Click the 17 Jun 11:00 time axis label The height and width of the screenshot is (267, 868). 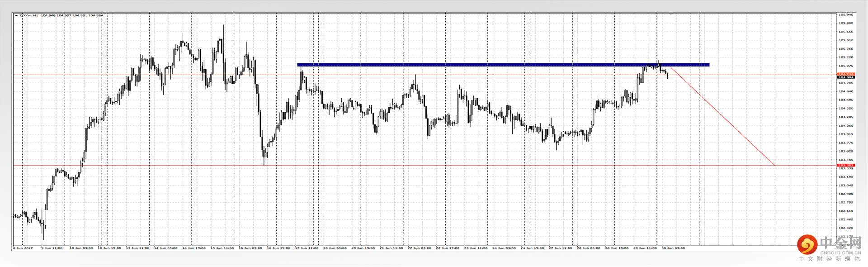tap(307, 248)
